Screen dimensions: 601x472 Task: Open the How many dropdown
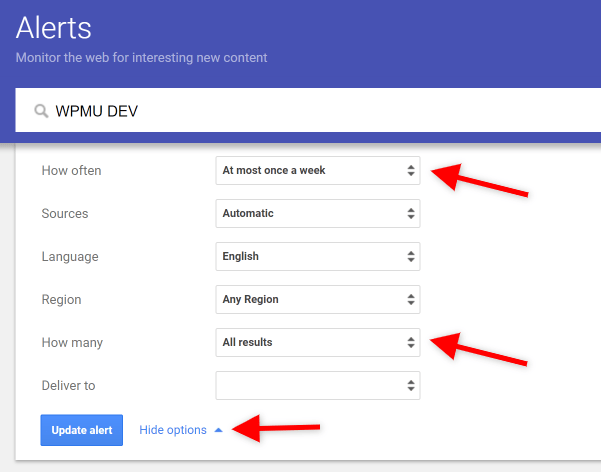(318, 342)
